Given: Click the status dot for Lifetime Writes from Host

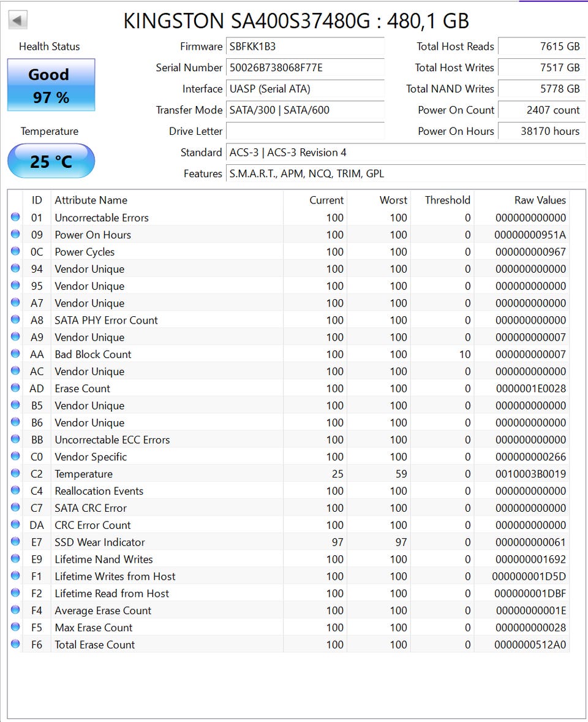Looking at the screenshot, I should coord(15,575).
